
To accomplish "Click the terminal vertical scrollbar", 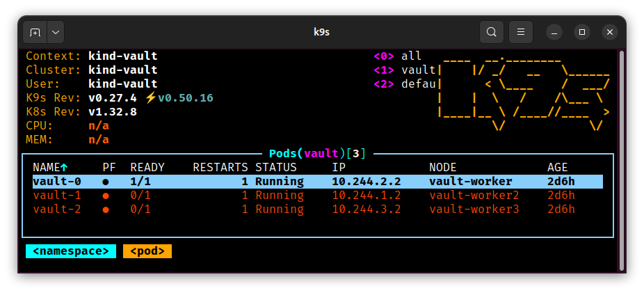I will tap(622, 160).
